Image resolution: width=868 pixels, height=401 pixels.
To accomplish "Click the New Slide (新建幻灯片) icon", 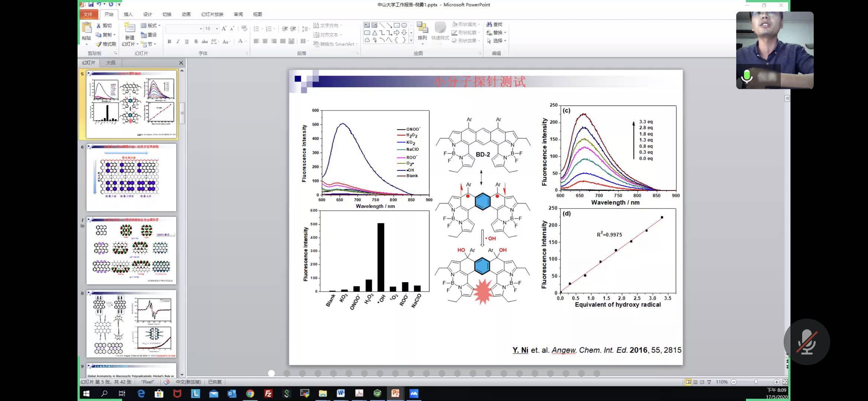I will (130, 28).
